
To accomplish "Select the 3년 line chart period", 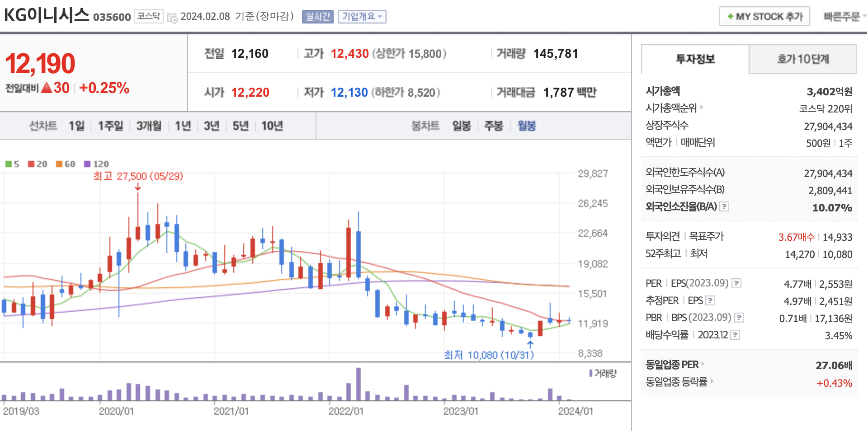I will click(211, 126).
